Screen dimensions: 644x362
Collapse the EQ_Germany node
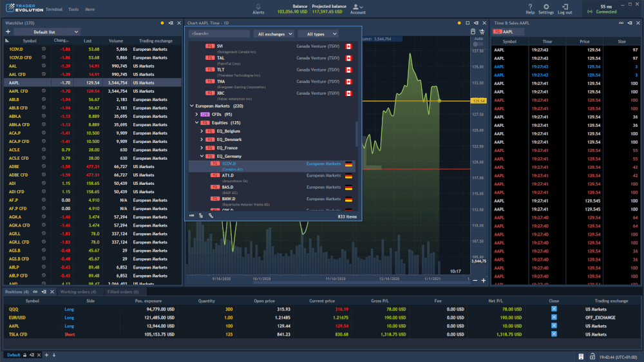[202, 156]
